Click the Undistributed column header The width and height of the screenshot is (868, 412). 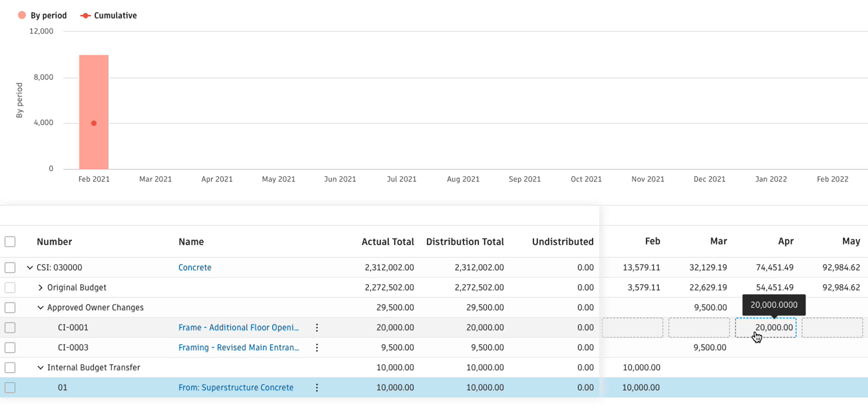(562, 241)
